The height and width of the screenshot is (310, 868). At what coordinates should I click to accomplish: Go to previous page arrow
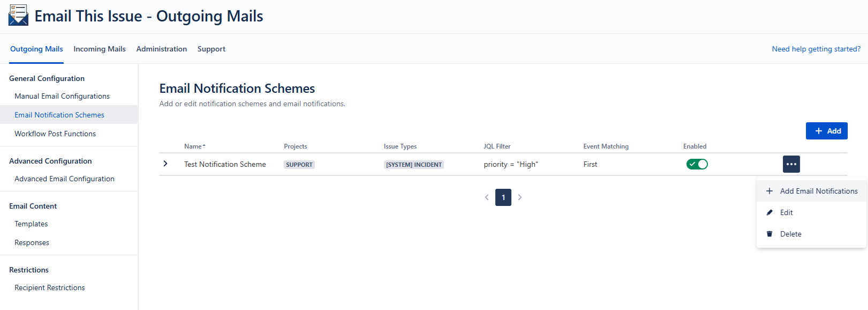coord(487,197)
